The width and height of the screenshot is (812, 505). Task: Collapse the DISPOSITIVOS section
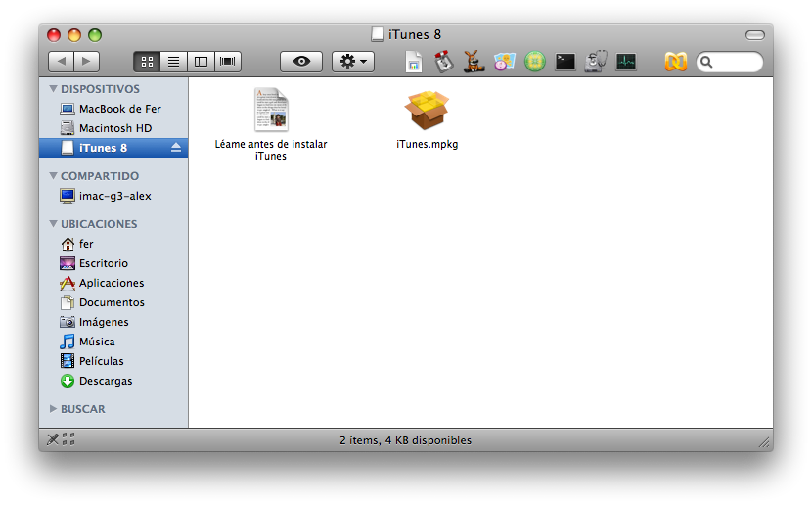pos(53,89)
